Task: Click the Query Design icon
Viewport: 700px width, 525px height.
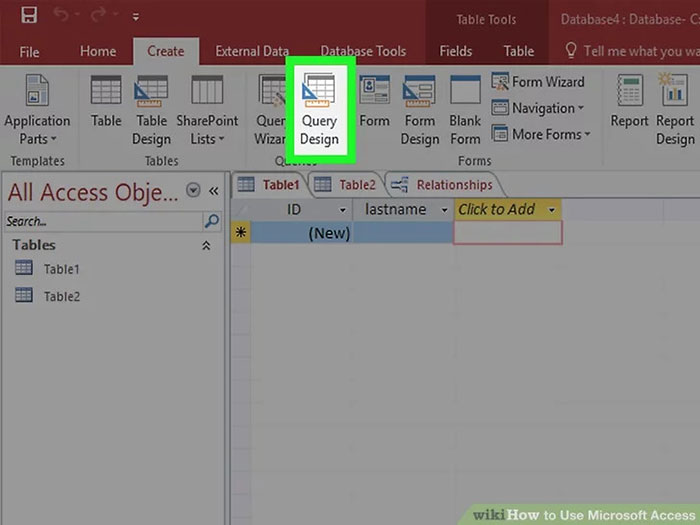Action: coord(320,107)
